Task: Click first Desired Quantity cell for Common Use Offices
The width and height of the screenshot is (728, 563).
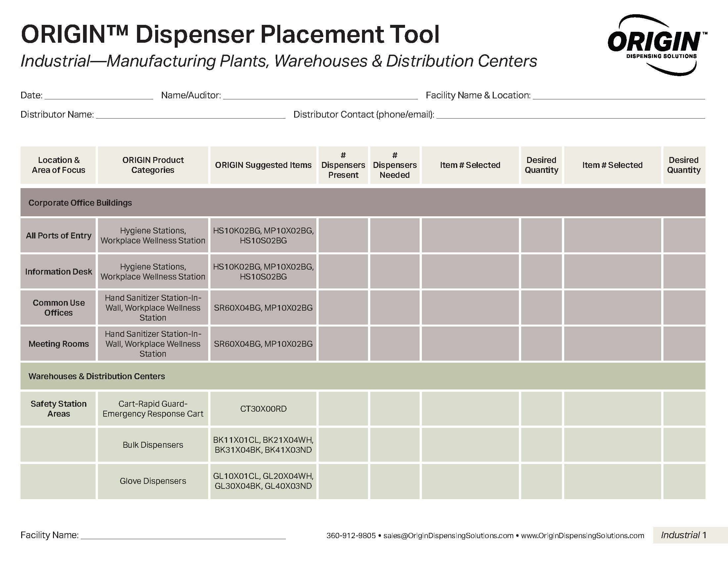Action: (541, 308)
